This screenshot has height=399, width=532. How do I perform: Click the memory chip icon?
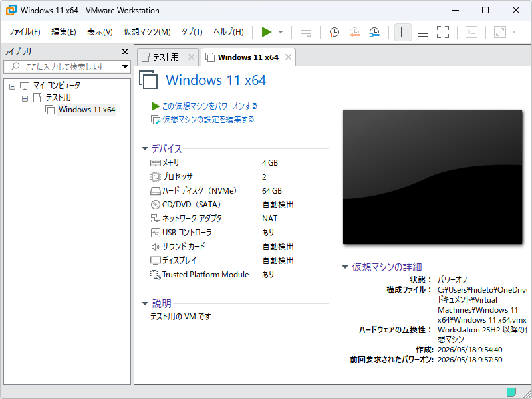point(155,163)
